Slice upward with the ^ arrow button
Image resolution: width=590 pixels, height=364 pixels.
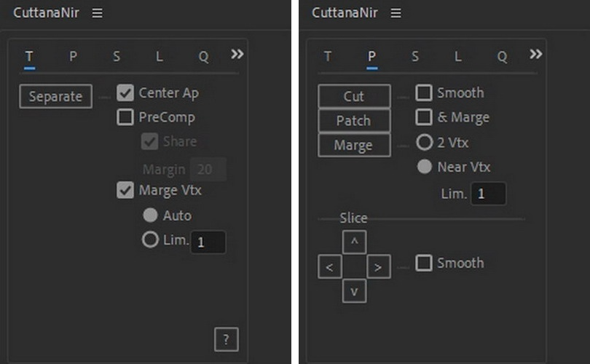[x=354, y=242]
